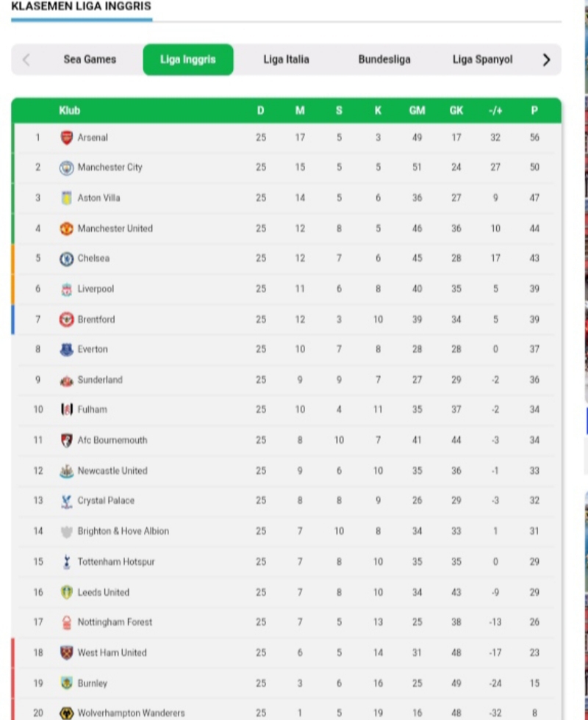Open the Liga Italia tab
The width and height of the screenshot is (588, 720).
coord(286,60)
